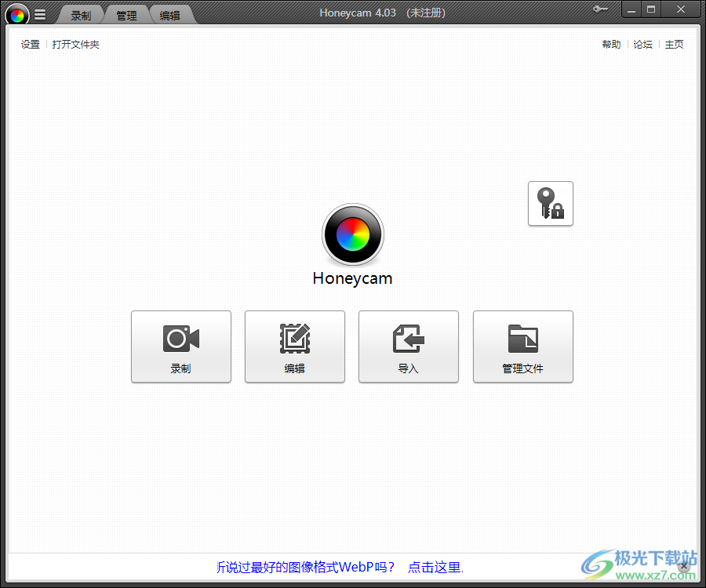Click the Honeycam color wheel logo in title bar
The image size is (706, 588).
[x=17, y=15]
